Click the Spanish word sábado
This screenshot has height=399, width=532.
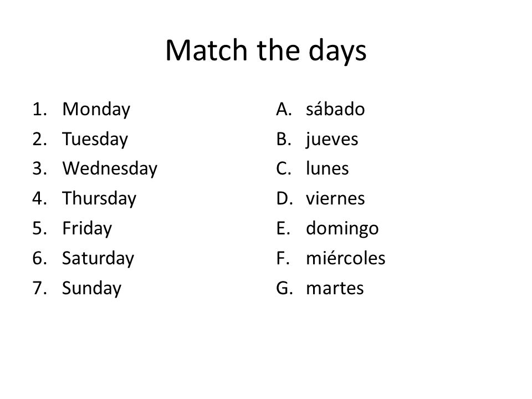(x=335, y=109)
